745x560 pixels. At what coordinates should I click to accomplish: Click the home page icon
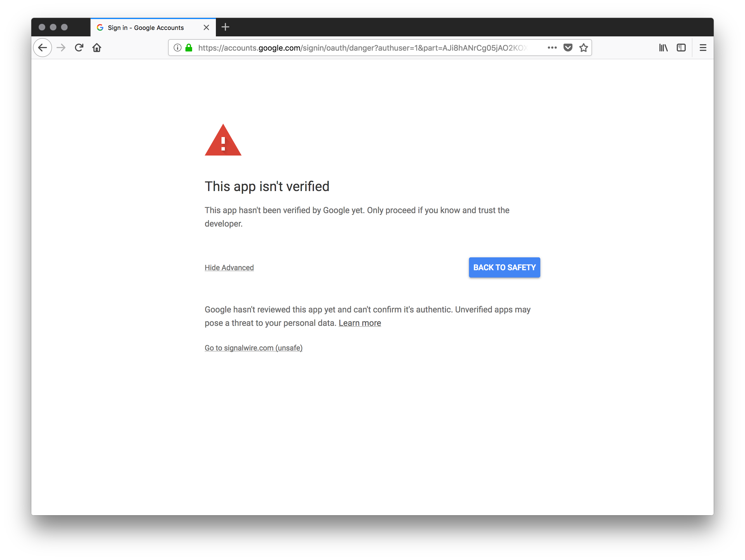coord(98,47)
